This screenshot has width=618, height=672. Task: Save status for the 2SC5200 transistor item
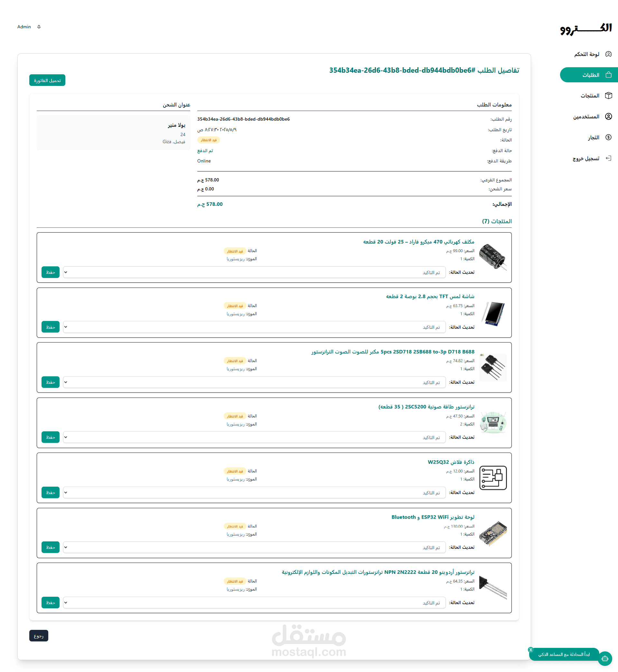51,437
